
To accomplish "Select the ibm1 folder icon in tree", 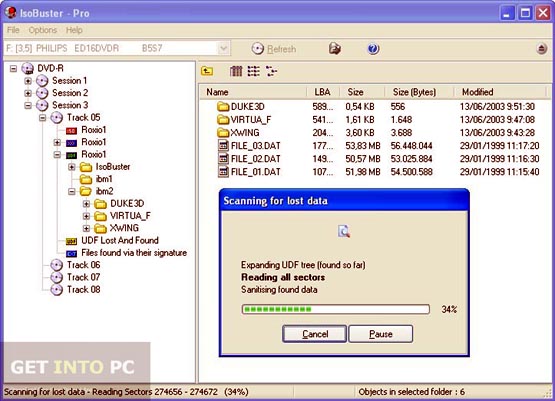I will (x=86, y=179).
